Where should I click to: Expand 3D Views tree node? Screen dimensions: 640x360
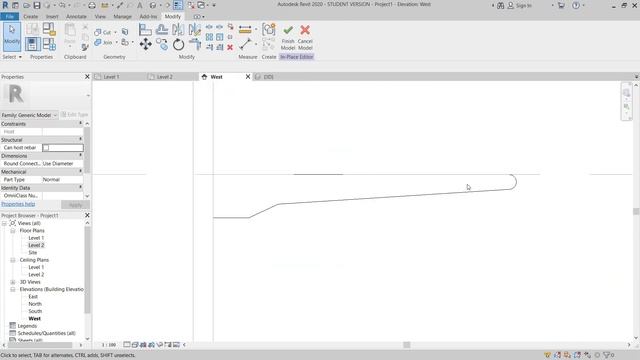[x=13, y=282]
